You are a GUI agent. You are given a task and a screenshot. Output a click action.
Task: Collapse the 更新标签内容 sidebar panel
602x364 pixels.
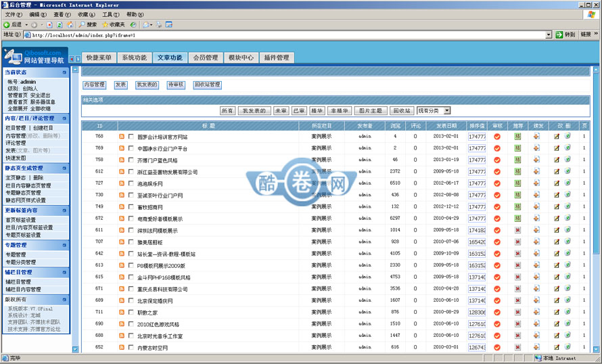coord(64,210)
